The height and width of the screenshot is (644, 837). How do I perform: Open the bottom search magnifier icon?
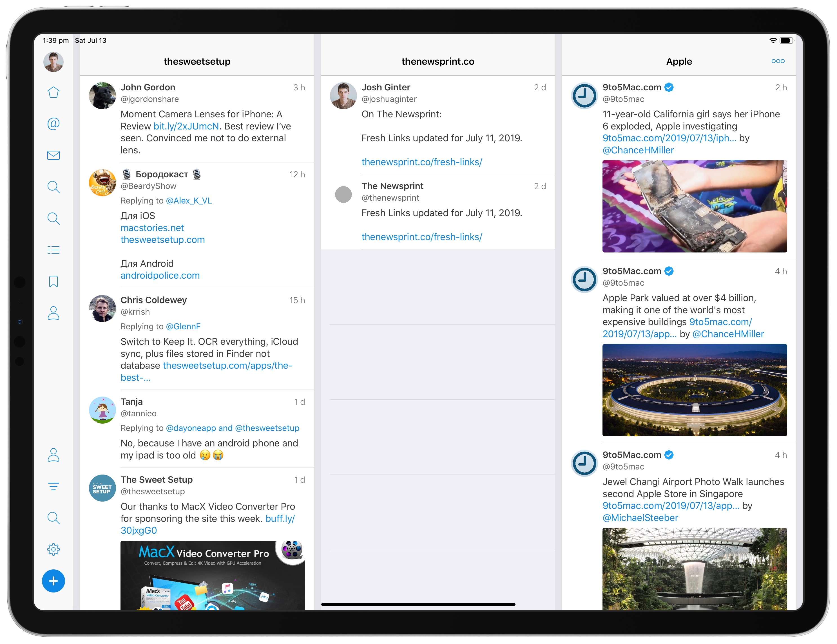point(53,518)
